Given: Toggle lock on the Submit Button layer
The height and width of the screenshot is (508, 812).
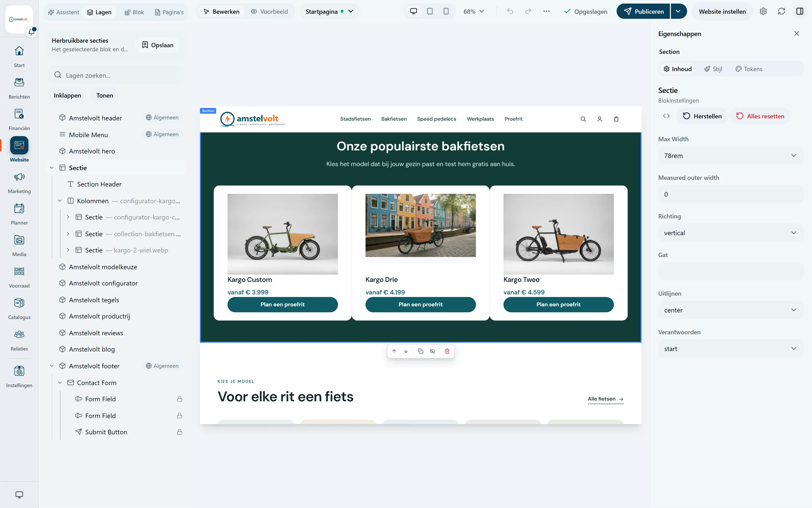Looking at the screenshot, I should (x=179, y=432).
